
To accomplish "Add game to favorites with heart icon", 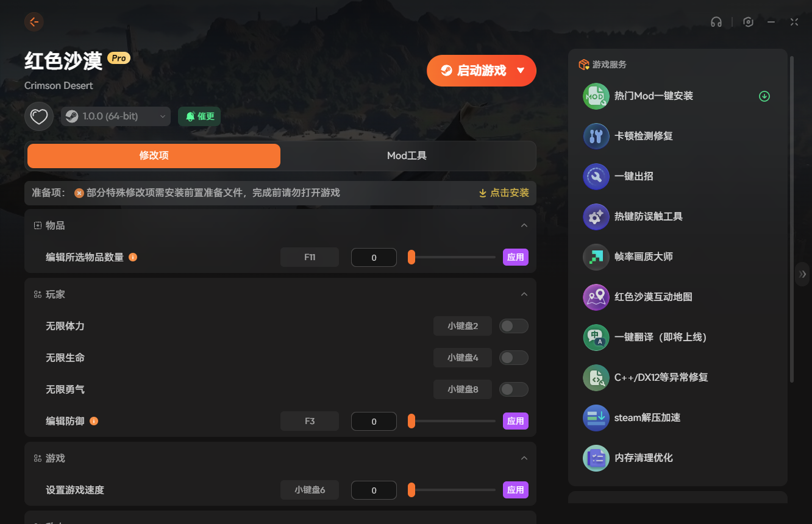I will click(39, 116).
